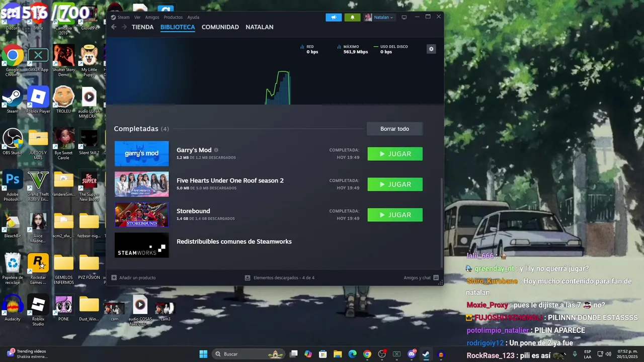Image resolution: width=644 pixels, height=362 pixels.
Task: Click the forward navigation arrow in Steam
Action: coord(124,27)
